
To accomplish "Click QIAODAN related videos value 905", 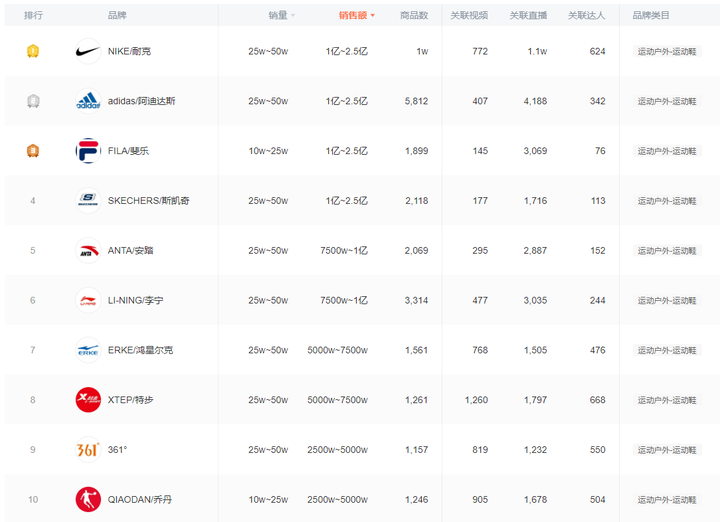I will click(480, 500).
